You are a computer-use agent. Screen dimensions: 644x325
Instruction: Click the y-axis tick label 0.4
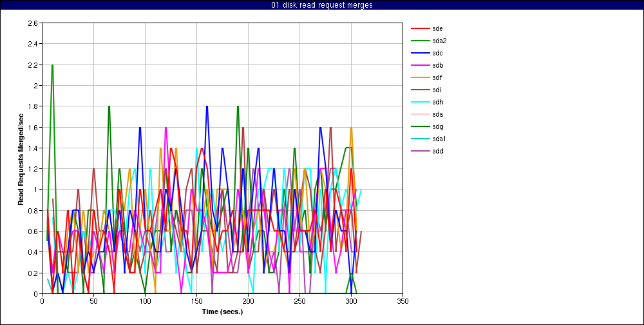click(x=33, y=252)
